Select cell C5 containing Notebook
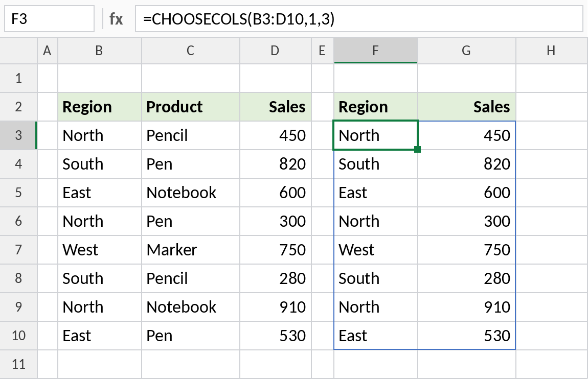 [x=191, y=193]
